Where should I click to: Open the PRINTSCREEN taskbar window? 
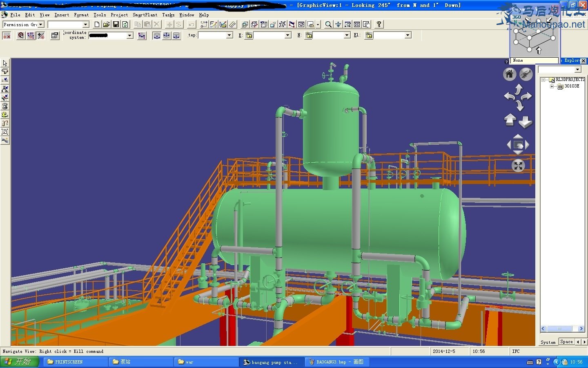76,362
